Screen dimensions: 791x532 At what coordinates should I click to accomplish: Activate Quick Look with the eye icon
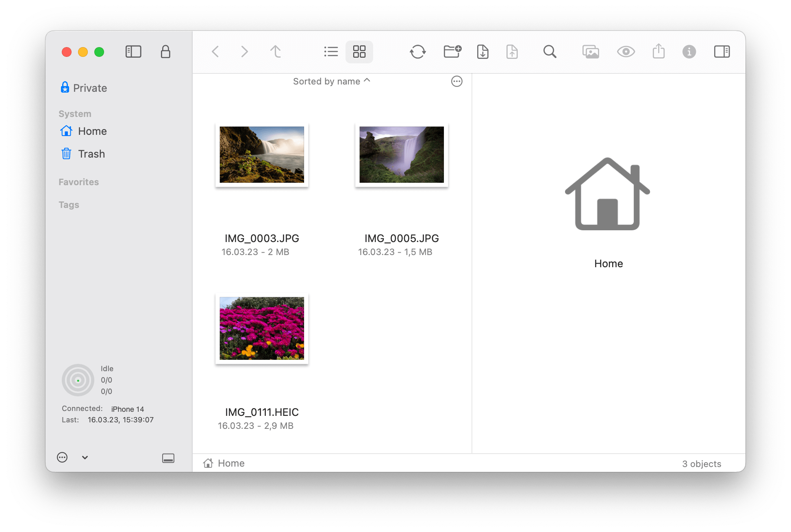(x=626, y=52)
